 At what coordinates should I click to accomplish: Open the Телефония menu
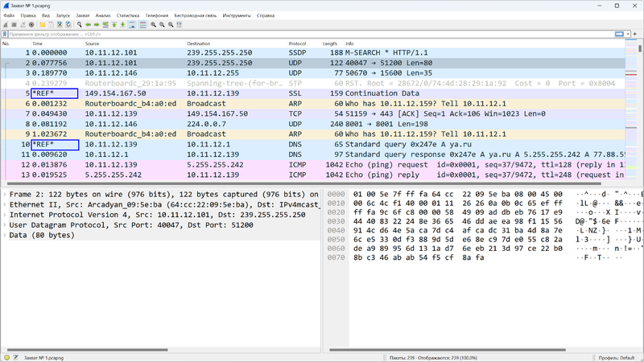[157, 15]
